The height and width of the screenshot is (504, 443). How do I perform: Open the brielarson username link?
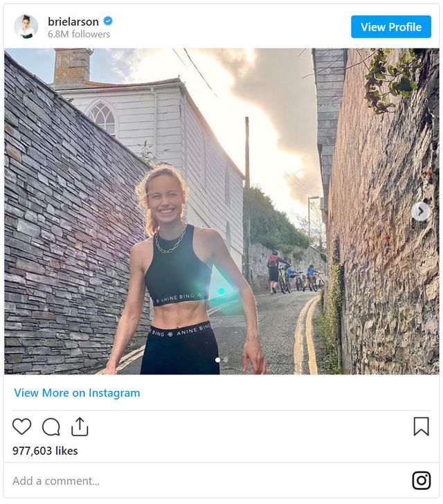pyautogui.click(x=73, y=21)
